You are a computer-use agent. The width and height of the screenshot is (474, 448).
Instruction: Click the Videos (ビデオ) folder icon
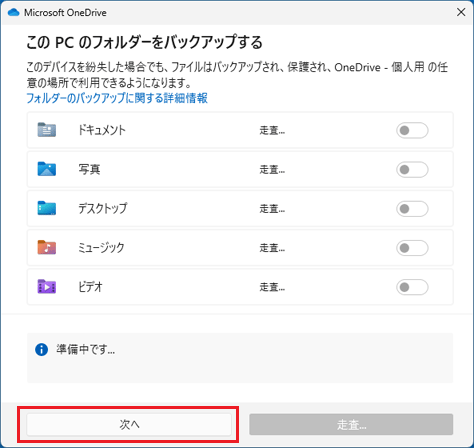[x=47, y=287]
